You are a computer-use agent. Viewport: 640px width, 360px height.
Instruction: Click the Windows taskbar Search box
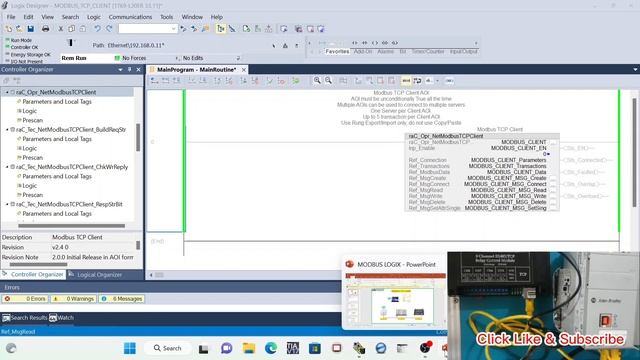pyautogui.click(x=167, y=348)
